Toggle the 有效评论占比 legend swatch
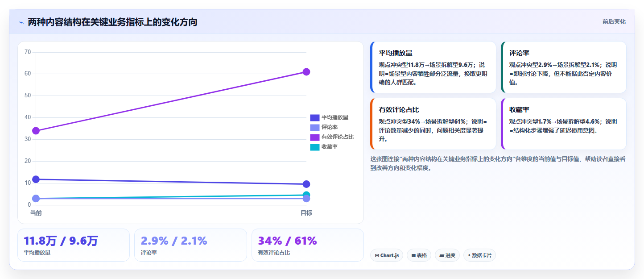The width and height of the screenshot is (644, 279). 315,137
